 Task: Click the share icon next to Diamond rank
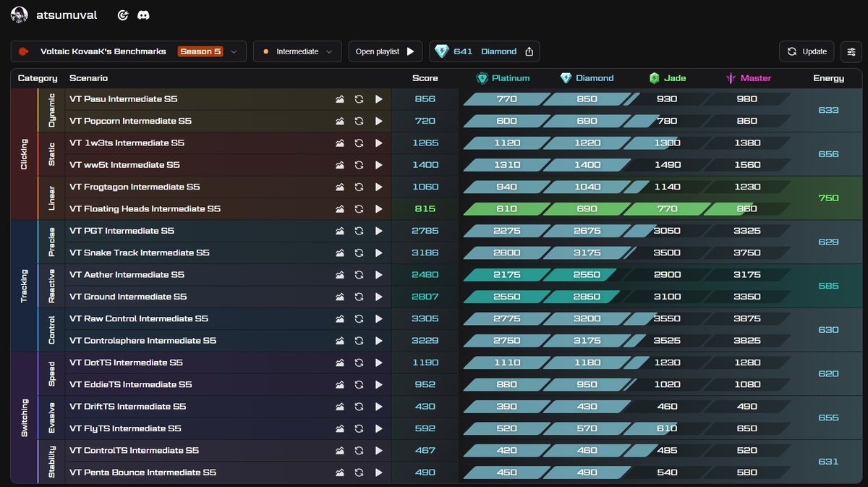pos(529,51)
